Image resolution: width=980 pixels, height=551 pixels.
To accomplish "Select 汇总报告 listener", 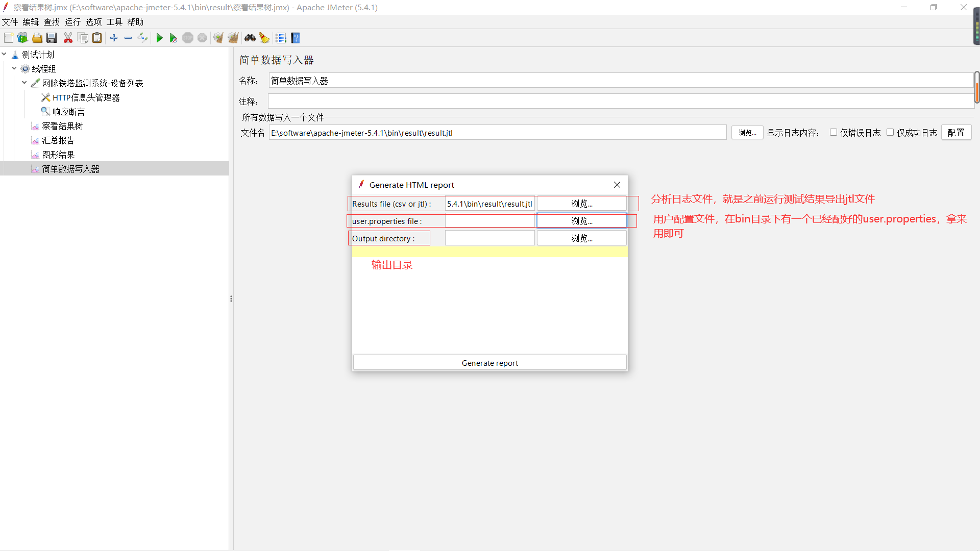I will [x=58, y=140].
